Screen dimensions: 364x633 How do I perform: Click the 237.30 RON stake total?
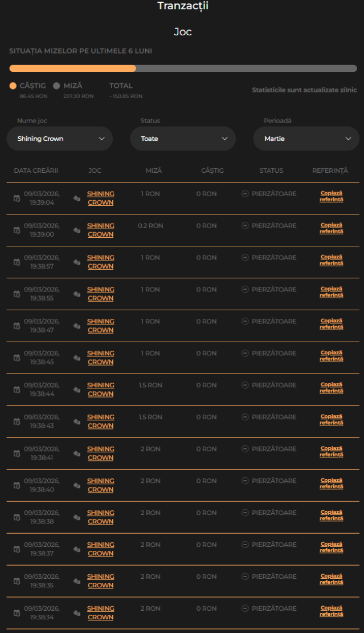coord(78,96)
